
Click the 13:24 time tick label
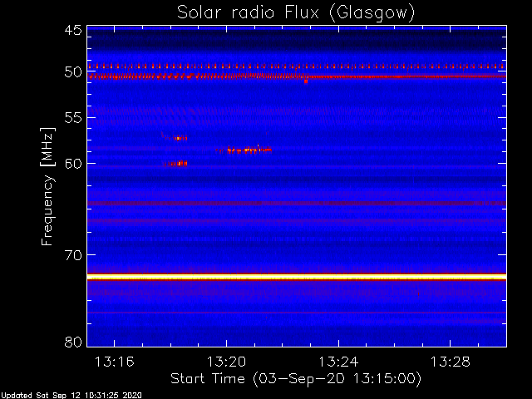(338, 362)
